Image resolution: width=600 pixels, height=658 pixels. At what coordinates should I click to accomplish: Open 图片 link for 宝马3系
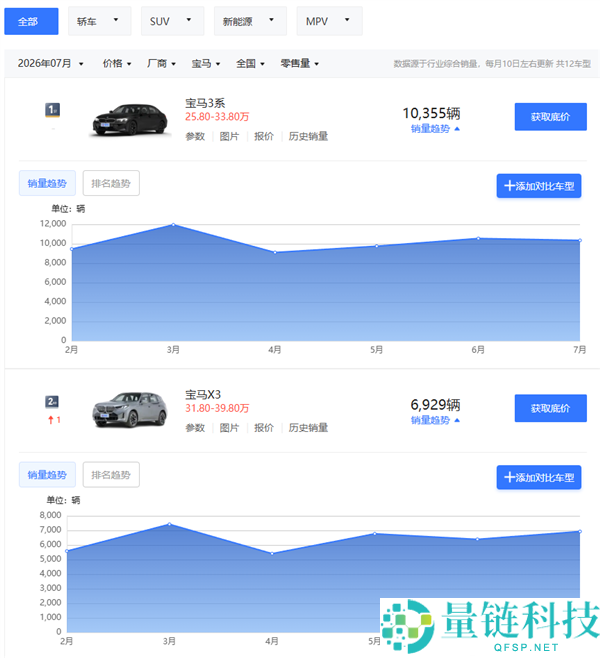click(229, 136)
